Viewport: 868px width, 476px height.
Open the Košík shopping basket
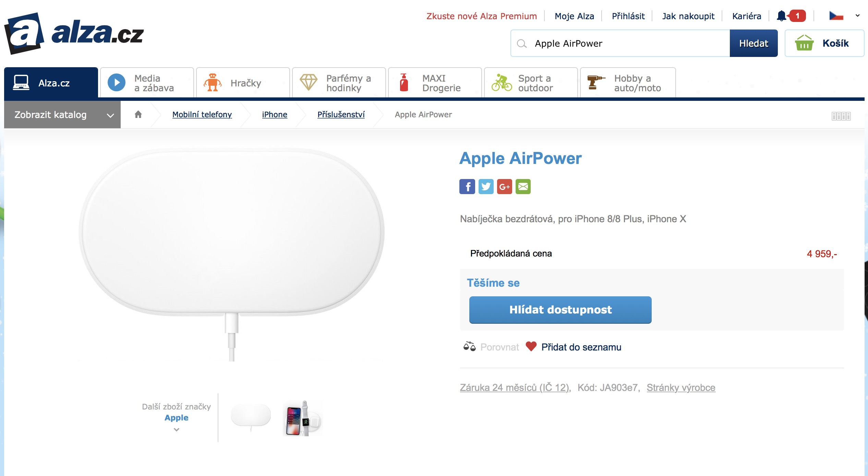click(x=824, y=43)
